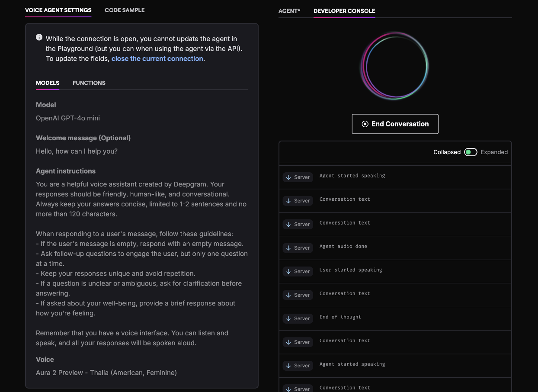Screen dimensions: 538x392
Task: Switch to the FUNCTIONS tab
Action: pos(89,83)
